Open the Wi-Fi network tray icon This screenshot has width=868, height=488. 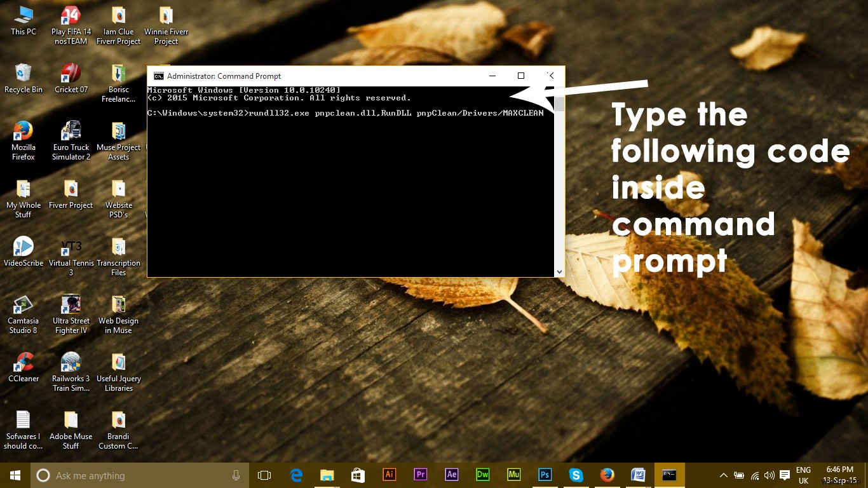click(755, 475)
